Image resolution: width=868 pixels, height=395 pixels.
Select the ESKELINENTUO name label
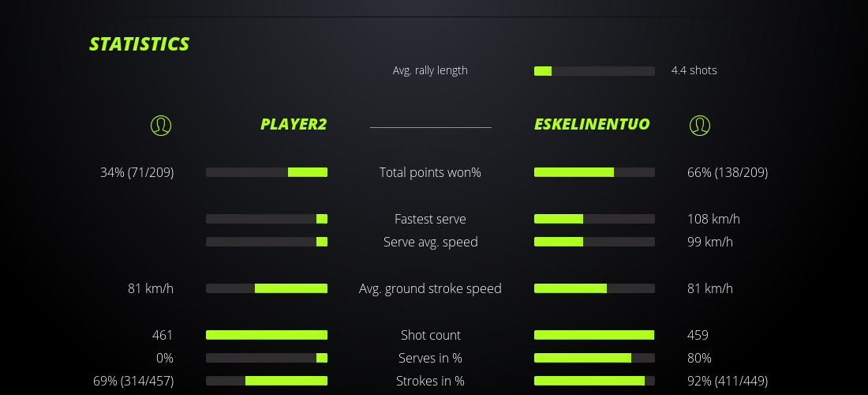click(x=592, y=125)
